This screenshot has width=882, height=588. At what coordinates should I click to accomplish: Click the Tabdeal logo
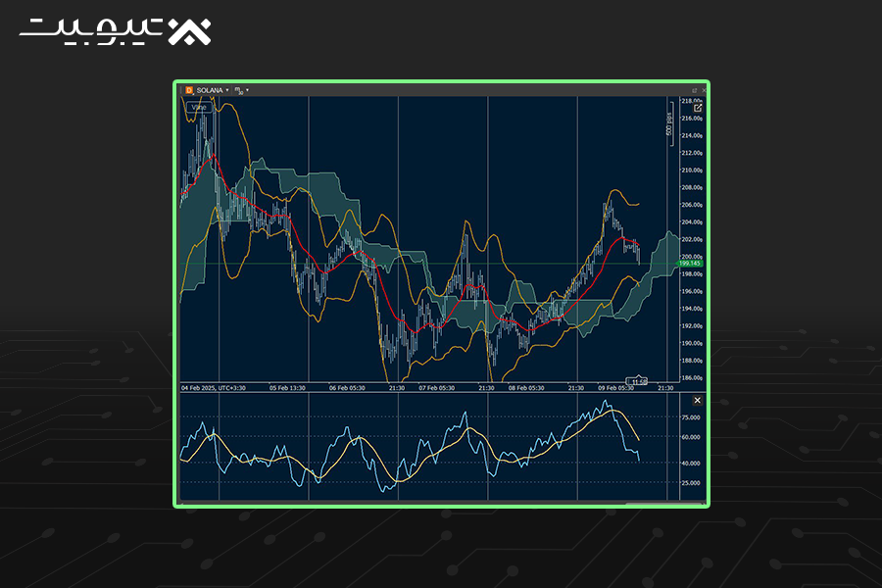pos(116,31)
